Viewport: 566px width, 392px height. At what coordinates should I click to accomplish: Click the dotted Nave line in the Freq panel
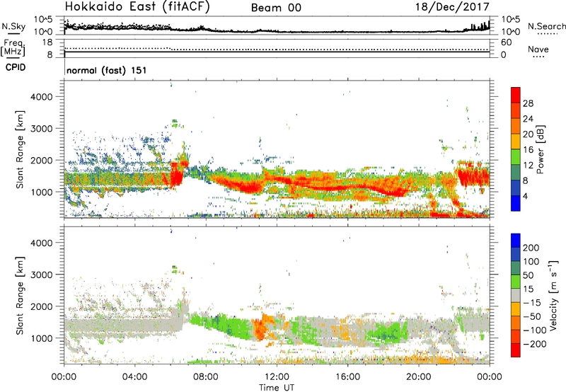pyautogui.click(x=277, y=49)
